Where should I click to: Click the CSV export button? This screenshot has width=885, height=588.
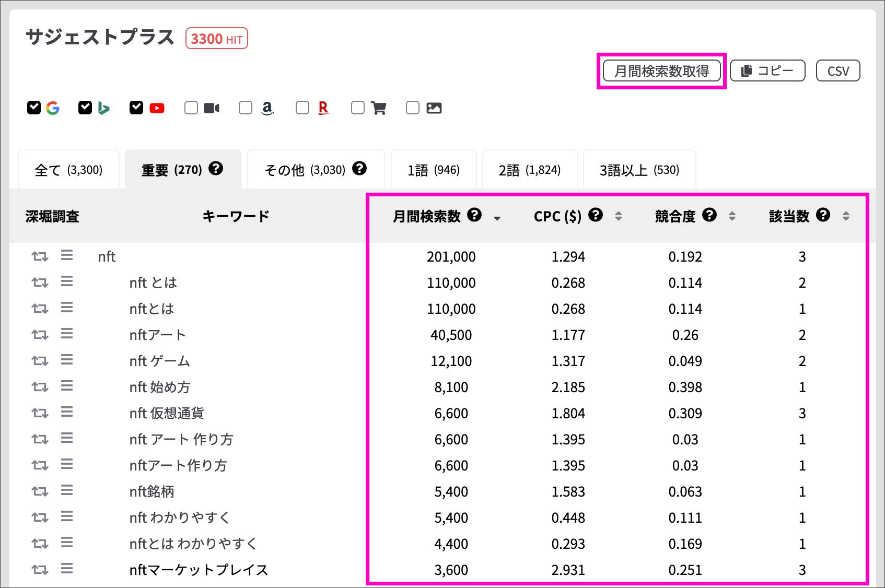(x=838, y=71)
